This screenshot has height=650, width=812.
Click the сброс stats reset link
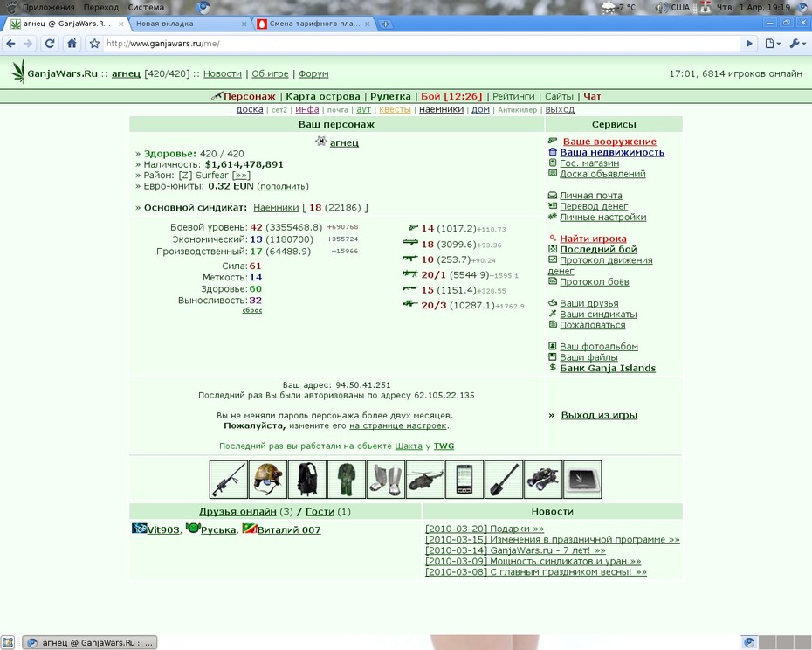click(252, 310)
